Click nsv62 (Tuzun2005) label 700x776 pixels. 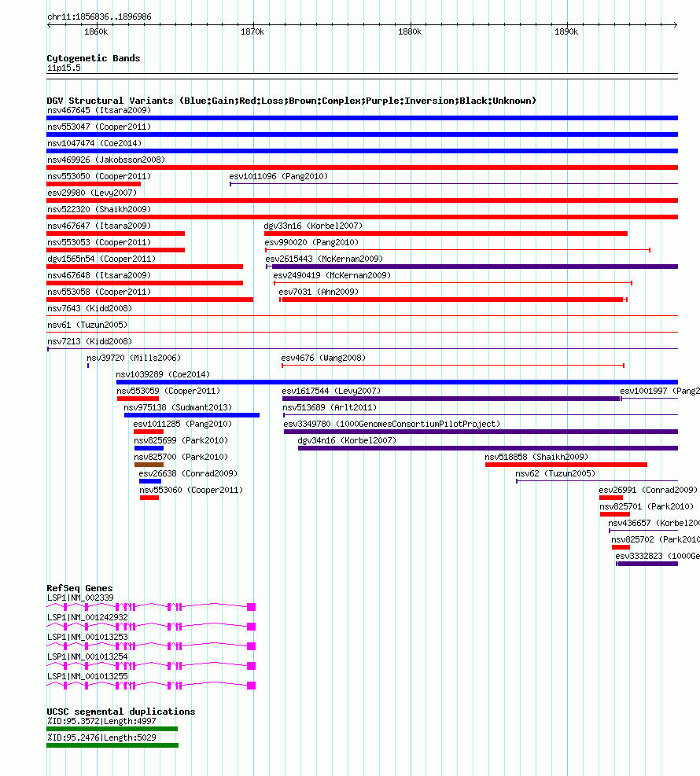click(x=555, y=473)
